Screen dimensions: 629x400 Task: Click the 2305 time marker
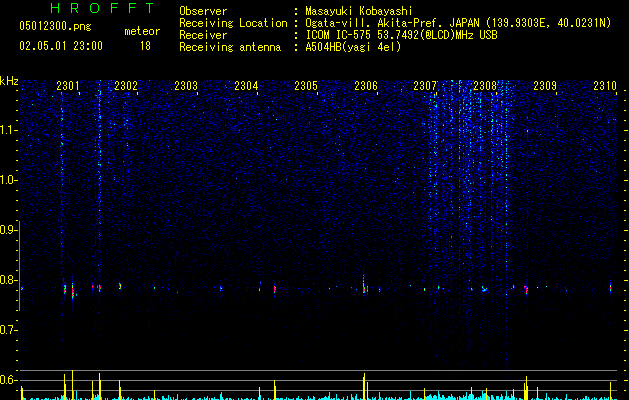pyautogui.click(x=306, y=86)
